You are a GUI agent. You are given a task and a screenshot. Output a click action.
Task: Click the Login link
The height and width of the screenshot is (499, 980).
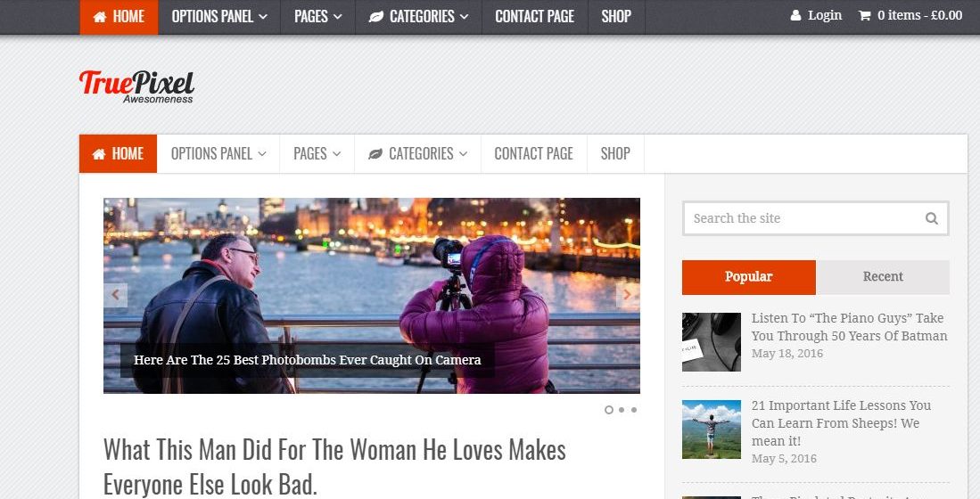(x=824, y=16)
